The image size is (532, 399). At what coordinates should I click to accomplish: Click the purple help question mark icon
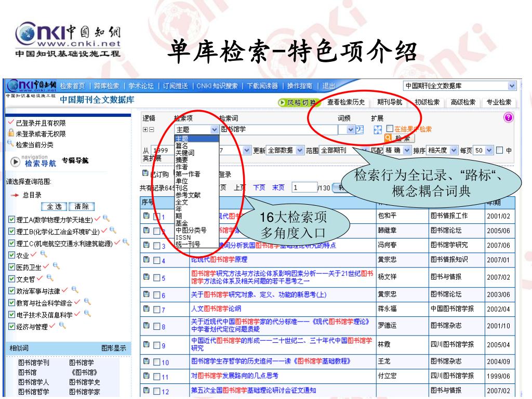pyautogui.click(x=508, y=117)
